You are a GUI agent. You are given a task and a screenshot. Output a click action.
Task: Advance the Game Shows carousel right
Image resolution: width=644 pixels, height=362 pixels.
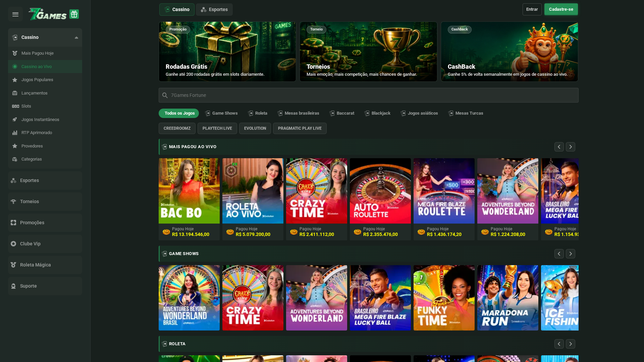571,254
